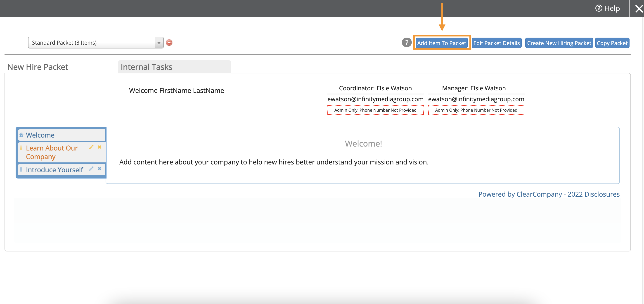Click the Introduce Yourself pencil edit icon
The image size is (644, 304).
click(x=91, y=169)
